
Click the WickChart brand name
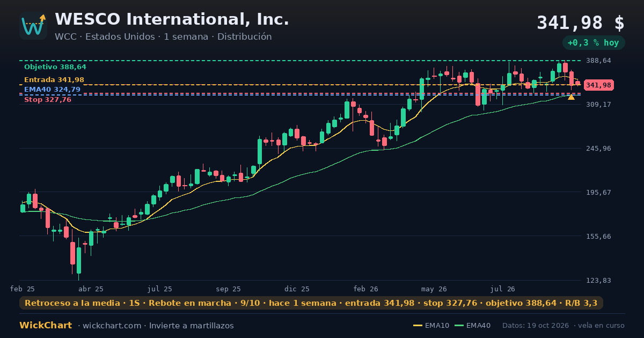[x=46, y=326]
